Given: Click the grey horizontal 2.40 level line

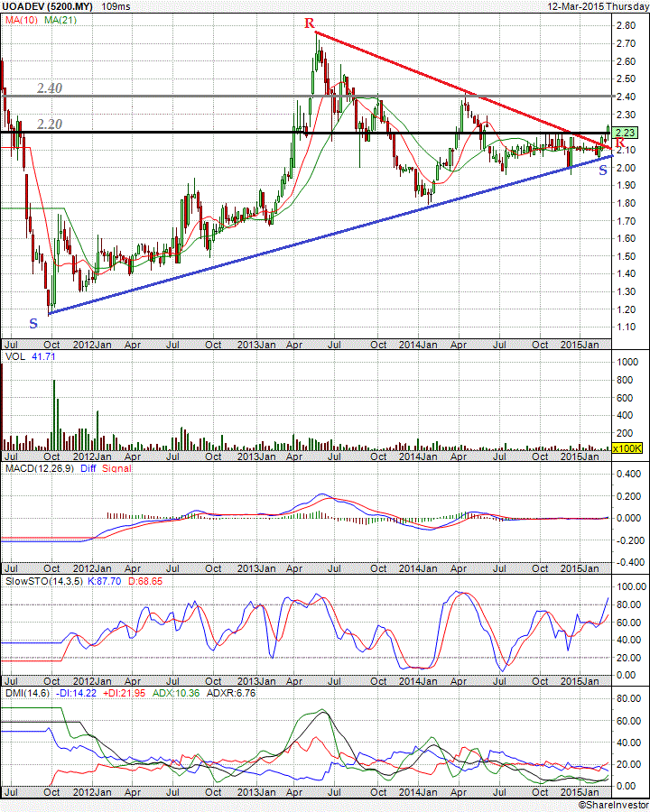Looking at the screenshot, I should click(x=306, y=97).
